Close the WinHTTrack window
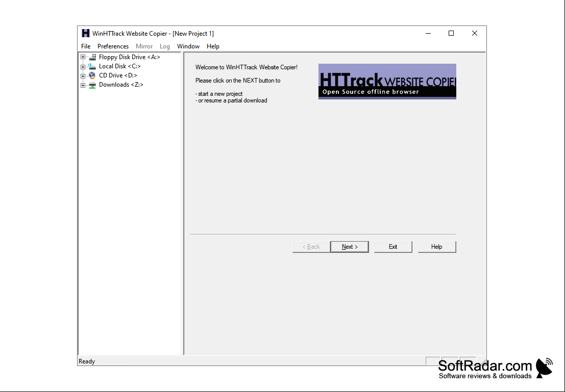This screenshot has width=565, height=392. tap(475, 33)
